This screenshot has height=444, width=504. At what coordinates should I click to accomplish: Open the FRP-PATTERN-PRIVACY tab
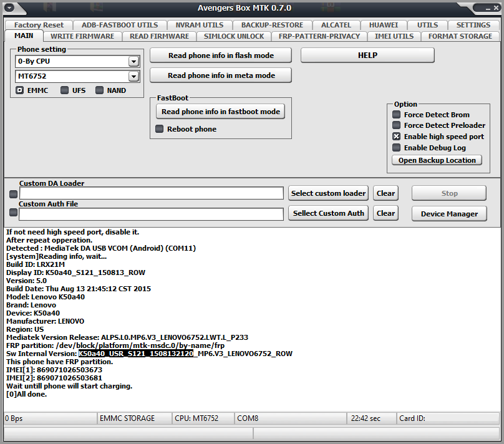(x=319, y=36)
